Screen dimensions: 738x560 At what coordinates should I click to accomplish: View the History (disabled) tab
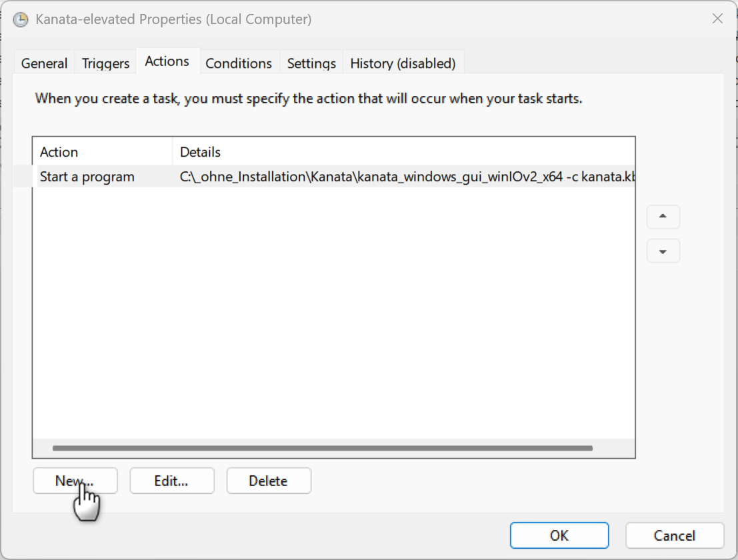[x=403, y=63]
